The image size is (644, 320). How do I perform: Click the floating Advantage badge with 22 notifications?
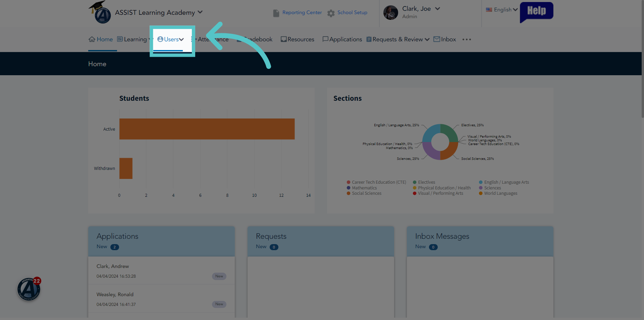29,289
